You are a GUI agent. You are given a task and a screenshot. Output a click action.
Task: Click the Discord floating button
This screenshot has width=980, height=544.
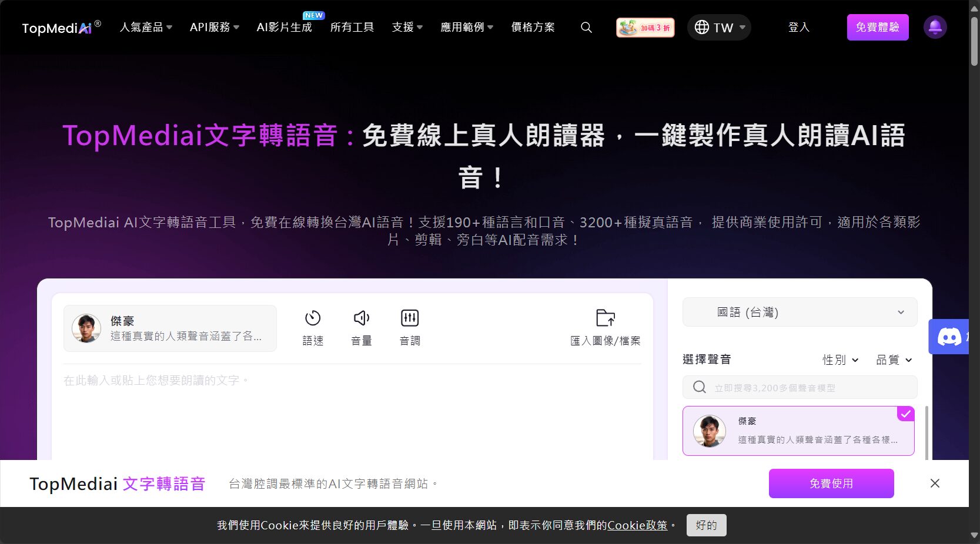(948, 337)
